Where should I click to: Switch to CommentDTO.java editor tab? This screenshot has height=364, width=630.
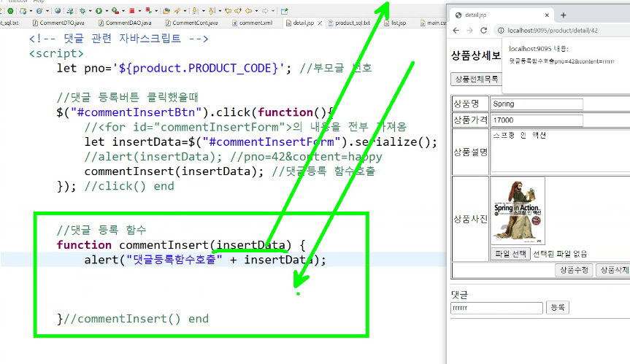point(58,23)
